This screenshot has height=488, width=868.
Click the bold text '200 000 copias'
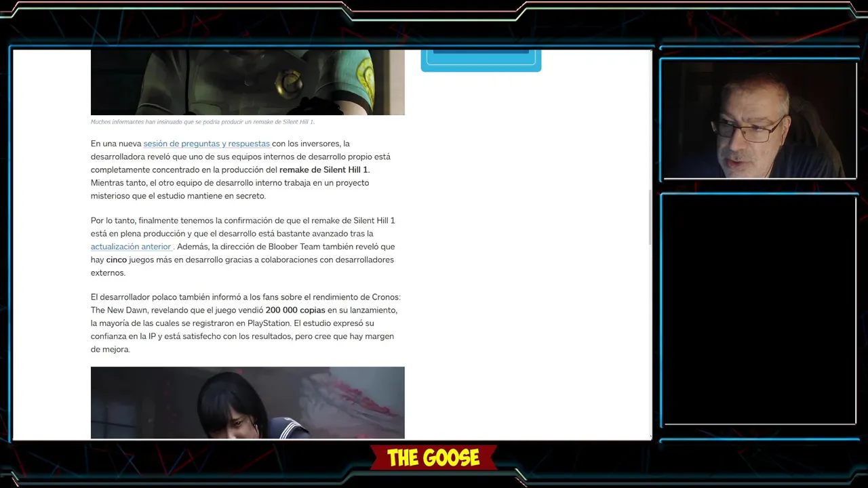click(295, 310)
